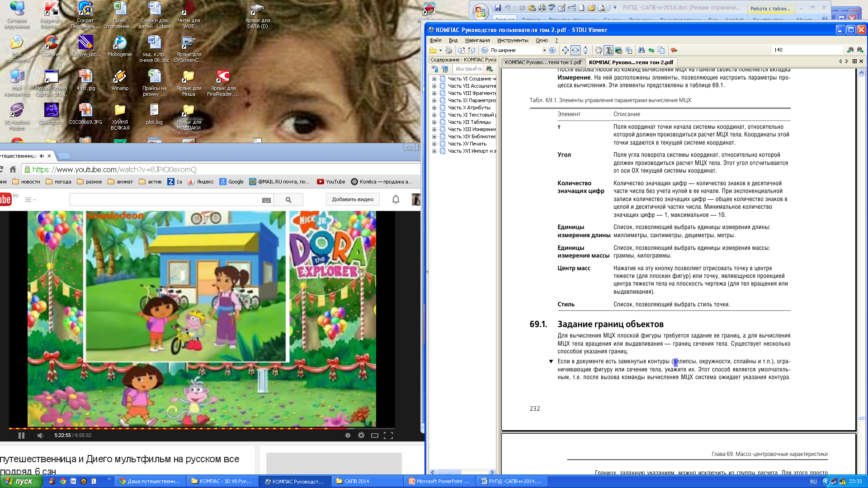Fit page height icon in STDU toolbar
This screenshot has width=868, height=488.
pos(585,50)
